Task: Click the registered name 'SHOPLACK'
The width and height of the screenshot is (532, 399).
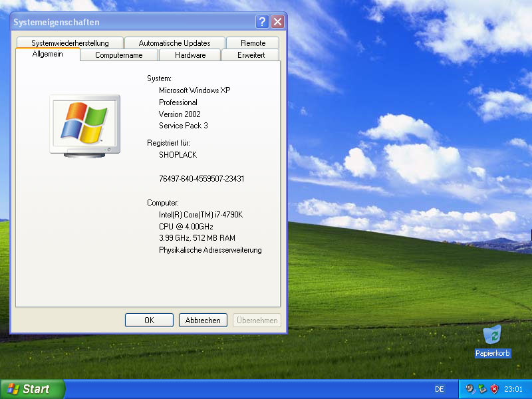Action: click(178, 155)
